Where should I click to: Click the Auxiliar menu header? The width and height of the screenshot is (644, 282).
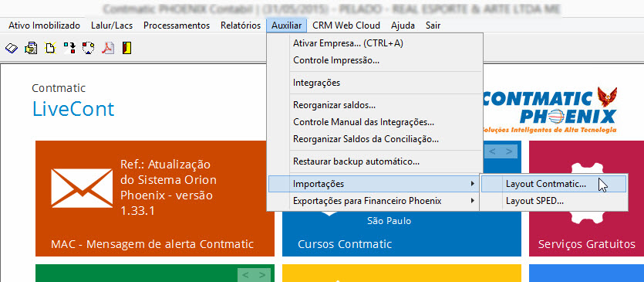[287, 25]
